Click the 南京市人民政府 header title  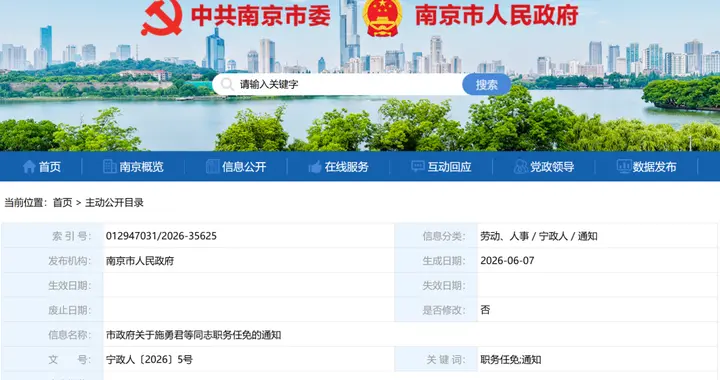(496, 16)
